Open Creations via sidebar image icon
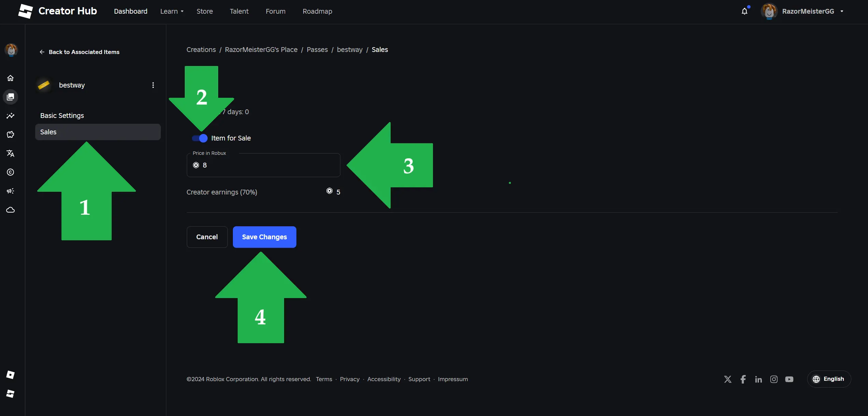This screenshot has width=868, height=416. click(x=11, y=97)
